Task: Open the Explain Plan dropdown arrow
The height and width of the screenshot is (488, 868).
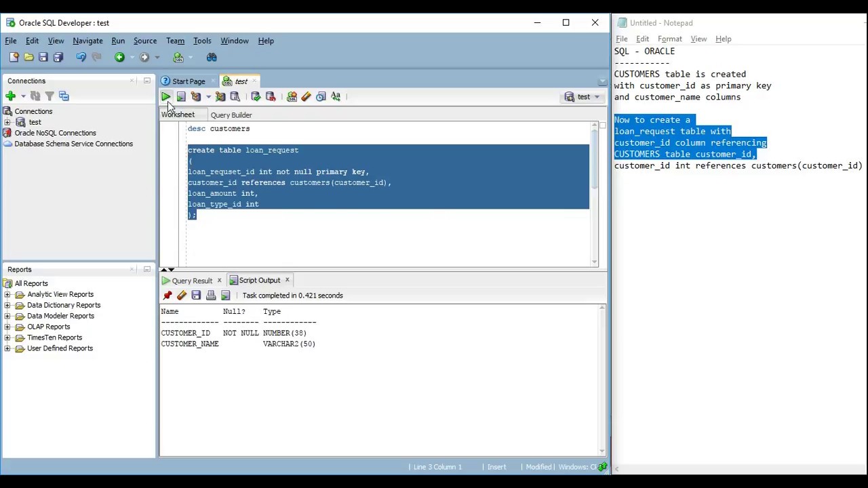Action: [x=208, y=97]
